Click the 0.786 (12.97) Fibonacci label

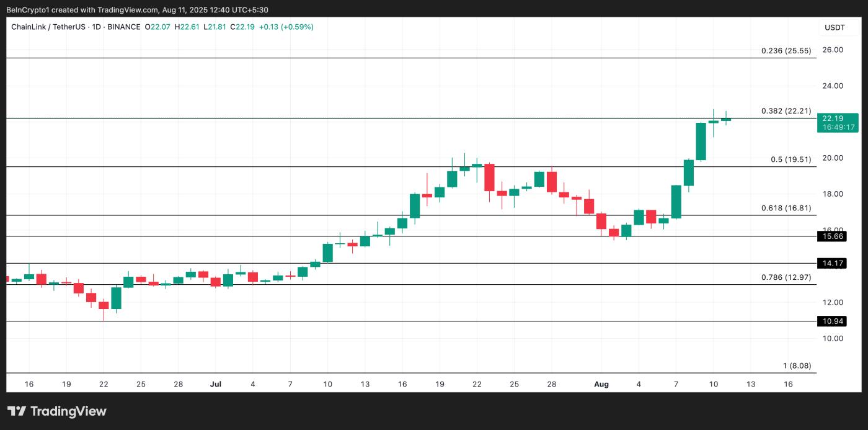pyautogui.click(x=786, y=277)
